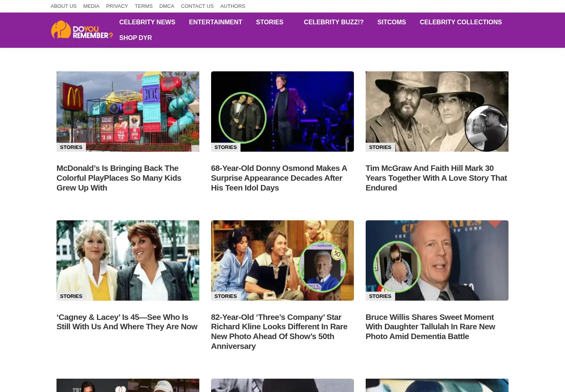Open the Three's Company thumbnail image
The image size is (565, 392).
(x=282, y=260)
